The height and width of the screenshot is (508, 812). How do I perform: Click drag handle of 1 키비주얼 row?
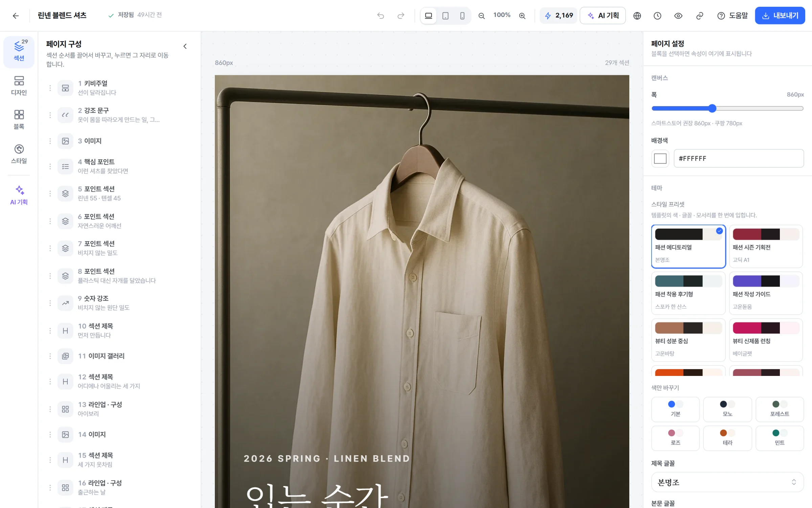50,88
